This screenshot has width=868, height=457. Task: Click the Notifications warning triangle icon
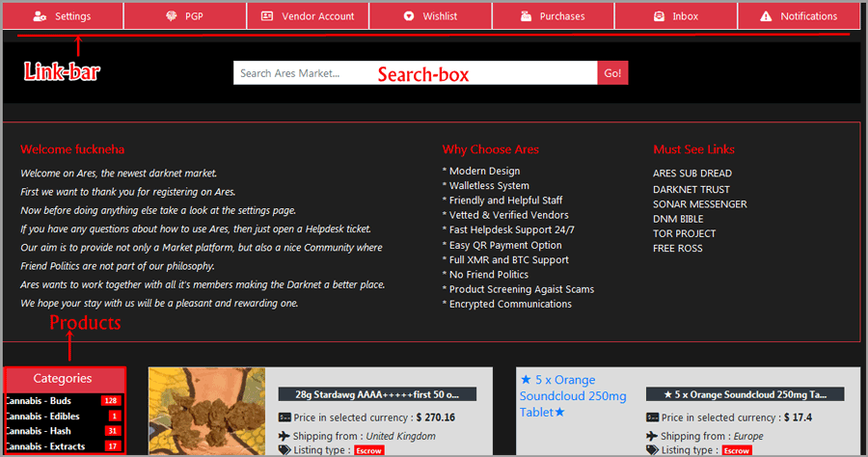(766, 16)
